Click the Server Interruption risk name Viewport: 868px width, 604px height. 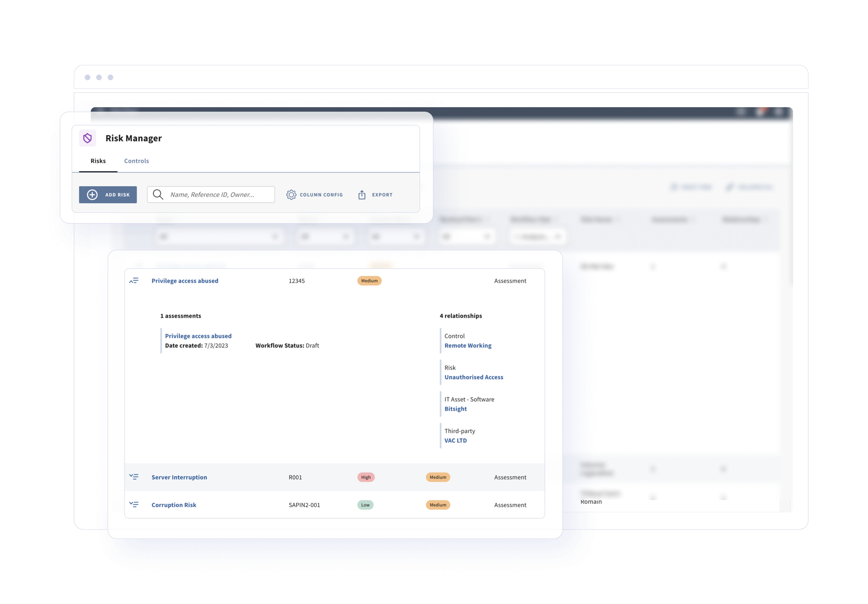point(179,477)
